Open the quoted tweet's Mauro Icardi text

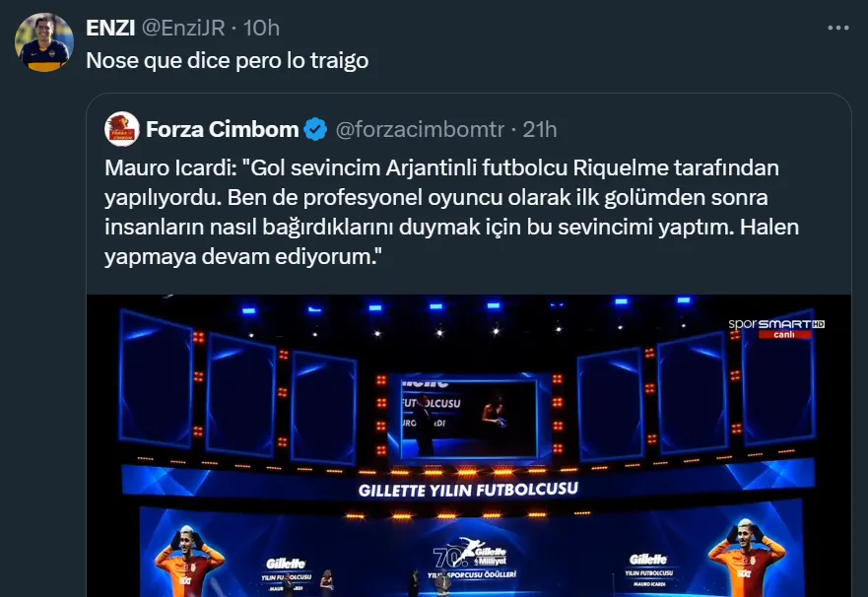point(451,212)
